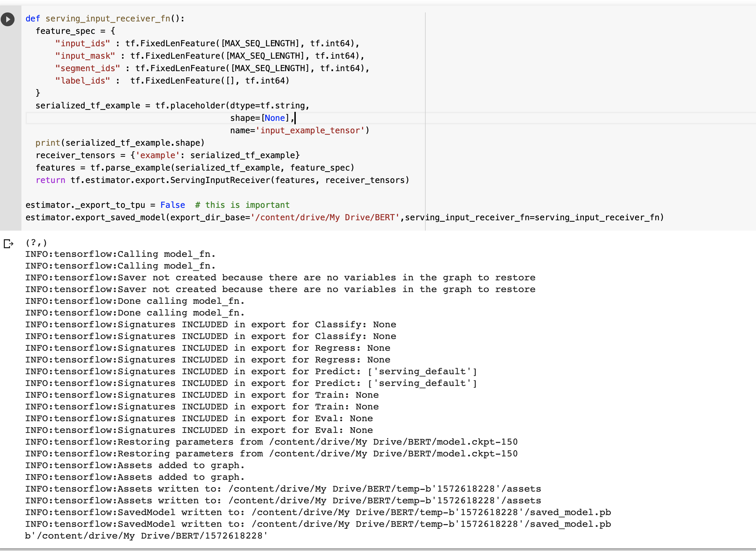Click the (?,) shape output line

coord(36,243)
